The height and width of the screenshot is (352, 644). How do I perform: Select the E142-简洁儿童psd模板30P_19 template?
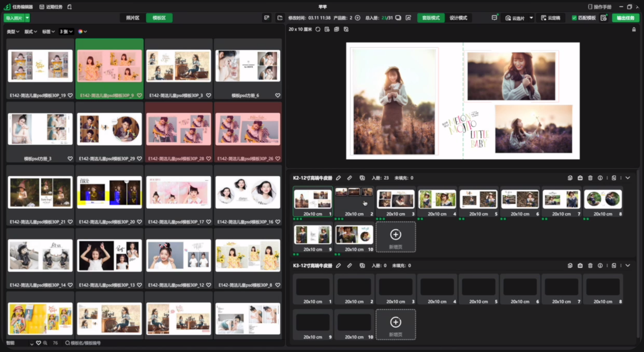[40, 69]
